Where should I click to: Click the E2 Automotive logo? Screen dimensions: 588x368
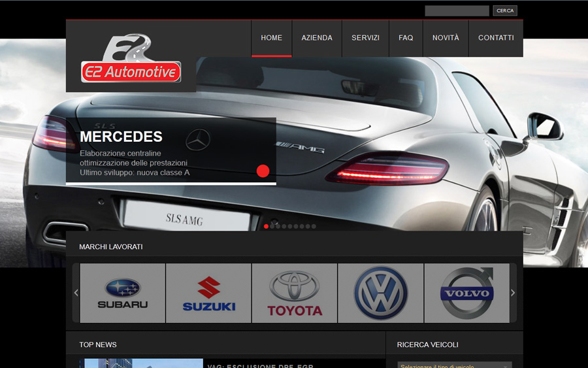(x=131, y=58)
